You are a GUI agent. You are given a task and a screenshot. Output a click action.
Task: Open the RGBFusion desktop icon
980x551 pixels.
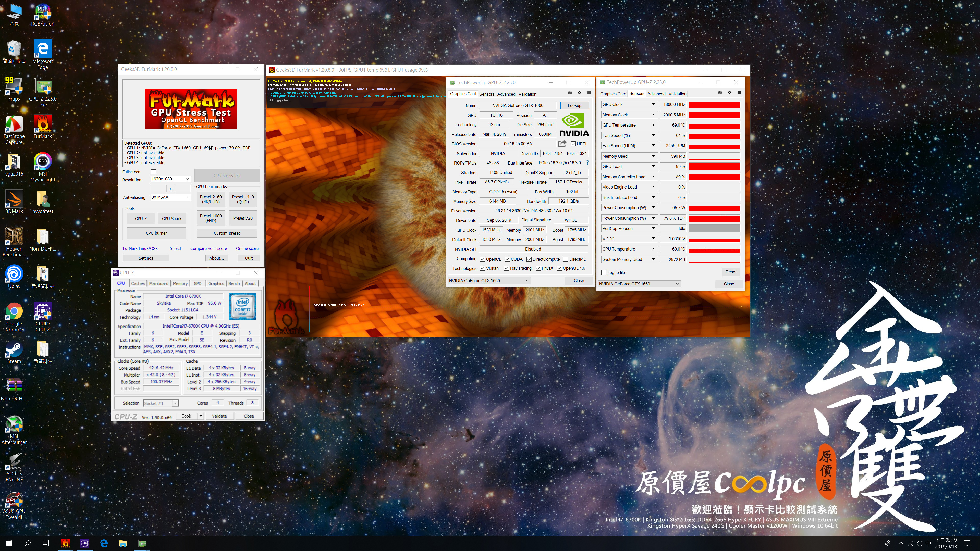pos(43,15)
